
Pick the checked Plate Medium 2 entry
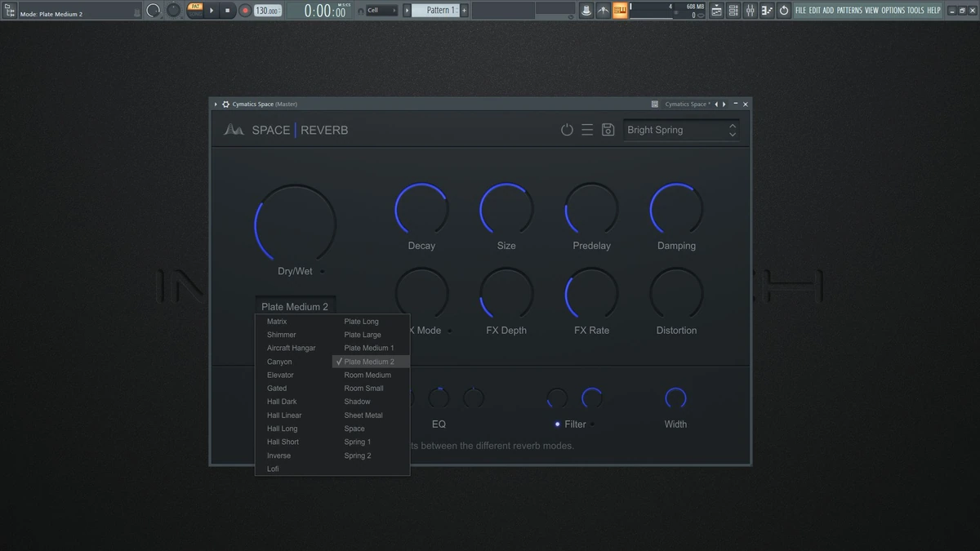[371, 362]
